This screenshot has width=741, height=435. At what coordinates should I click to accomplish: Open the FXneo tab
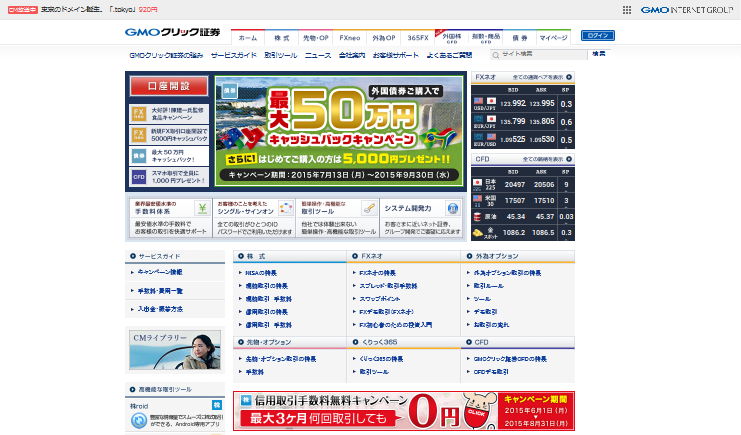point(350,38)
